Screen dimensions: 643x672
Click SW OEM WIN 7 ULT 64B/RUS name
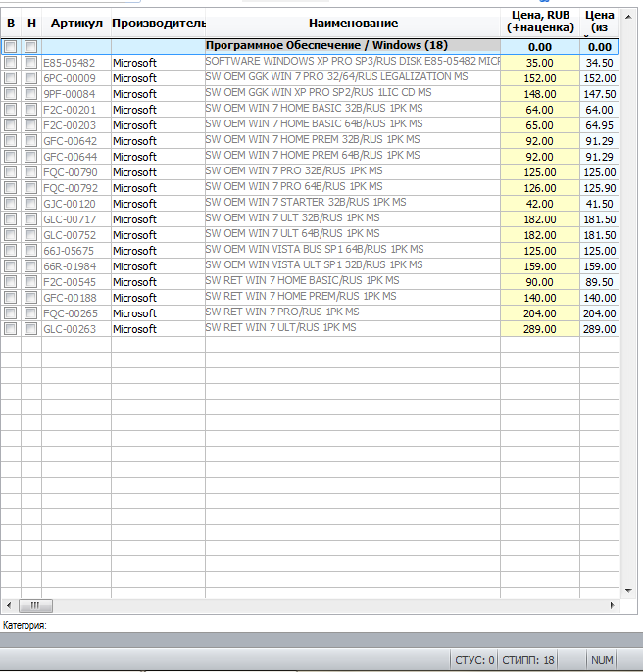pyautogui.click(x=292, y=233)
